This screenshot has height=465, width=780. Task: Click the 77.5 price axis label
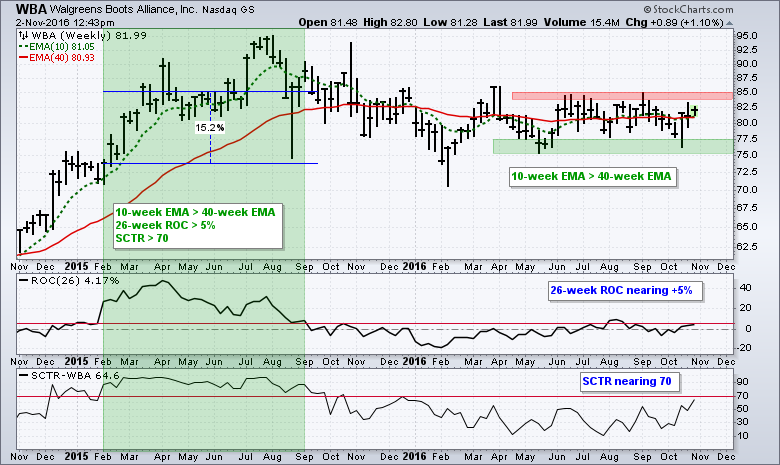[x=747, y=138]
